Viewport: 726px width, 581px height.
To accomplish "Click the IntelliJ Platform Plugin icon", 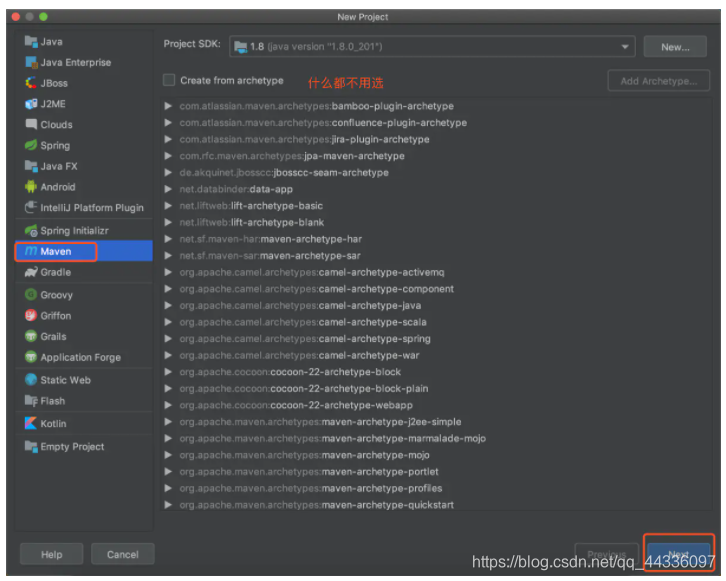I will pos(31,207).
